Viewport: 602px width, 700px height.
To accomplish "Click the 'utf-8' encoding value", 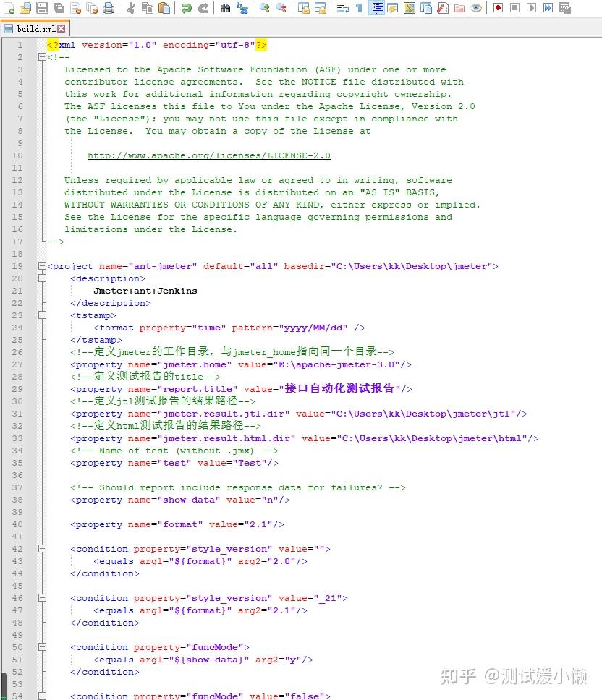I will point(235,45).
